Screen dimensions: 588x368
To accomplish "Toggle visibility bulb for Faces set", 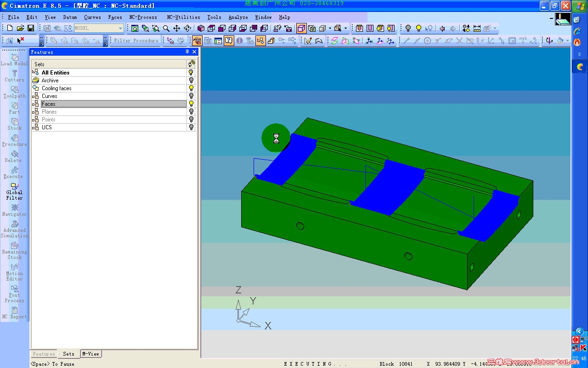I will click(x=191, y=104).
